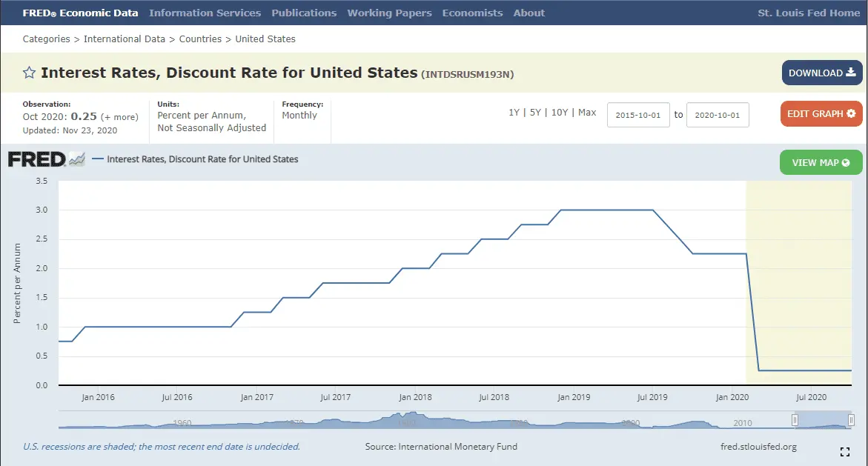Select the 1Y time range
The width and height of the screenshot is (868, 466).
(514, 113)
